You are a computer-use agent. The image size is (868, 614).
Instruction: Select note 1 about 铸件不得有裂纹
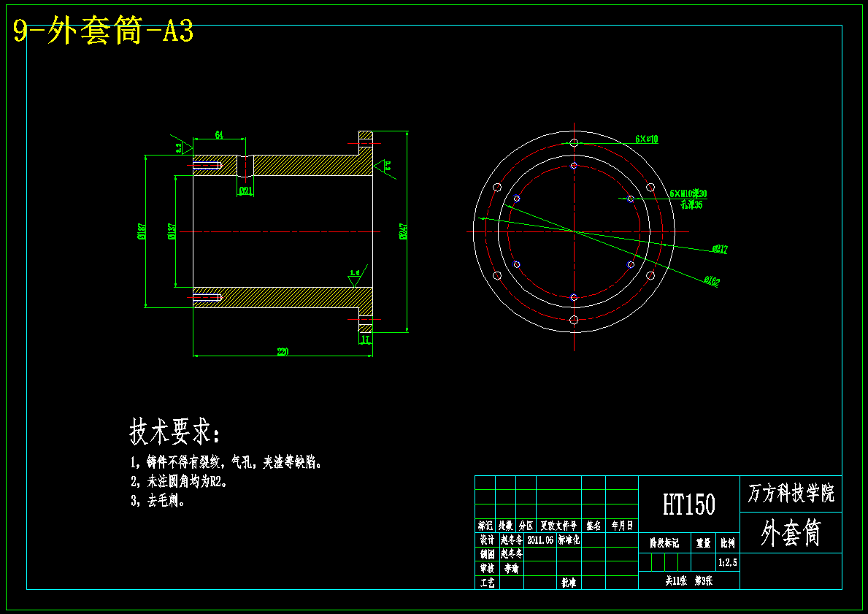point(226,462)
